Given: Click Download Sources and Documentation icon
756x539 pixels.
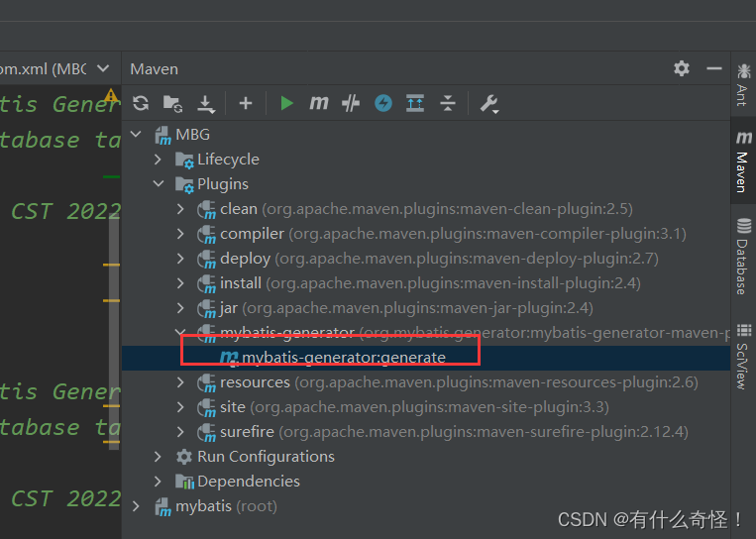Looking at the screenshot, I should point(206,104).
